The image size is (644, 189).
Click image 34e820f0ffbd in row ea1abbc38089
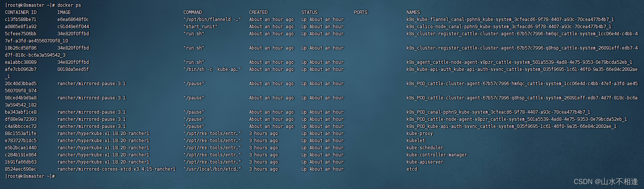tap(73, 62)
